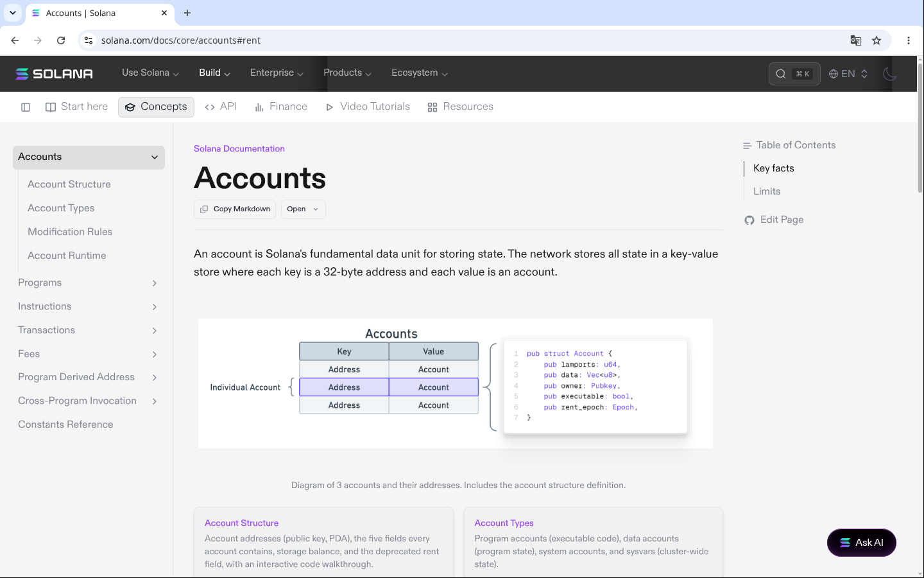The width and height of the screenshot is (924, 578).
Task: Click the Copy Markdown button
Action: click(235, 209)
